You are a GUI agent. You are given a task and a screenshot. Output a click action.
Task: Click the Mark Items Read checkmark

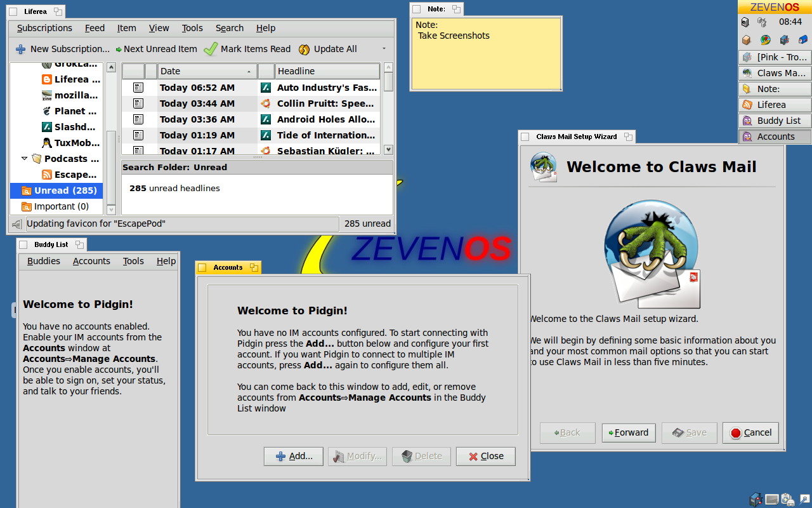coord(210,49)
